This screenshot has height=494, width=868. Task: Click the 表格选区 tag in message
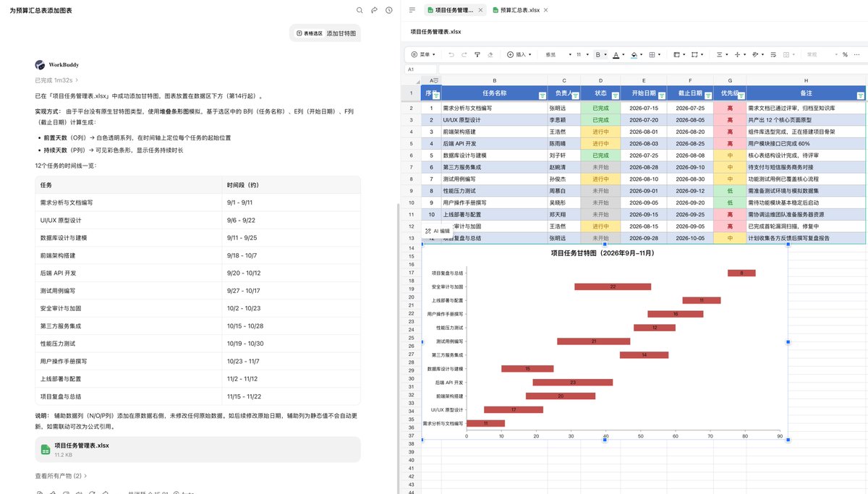[309, 33]
